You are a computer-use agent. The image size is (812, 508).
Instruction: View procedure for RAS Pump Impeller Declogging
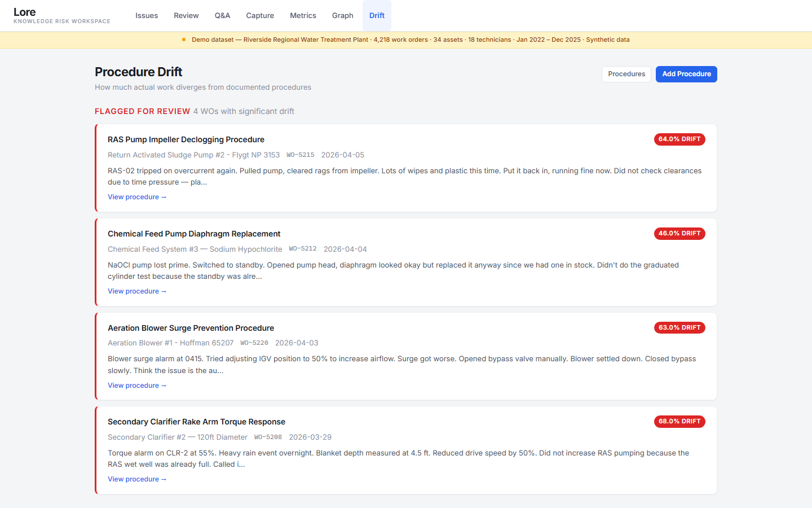point(137,196)
